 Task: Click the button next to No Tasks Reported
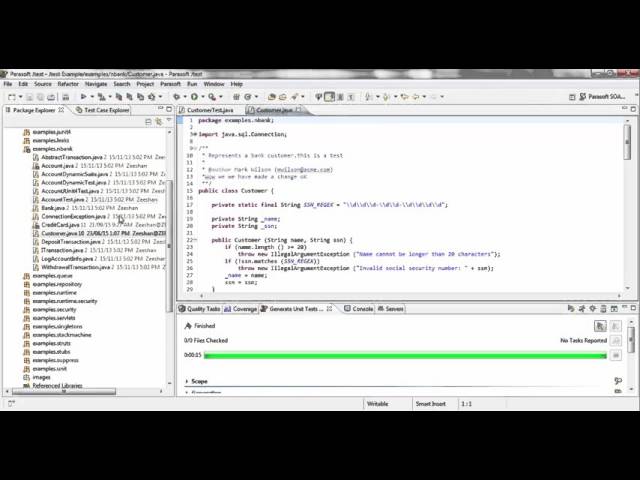(x=616, y=340)
